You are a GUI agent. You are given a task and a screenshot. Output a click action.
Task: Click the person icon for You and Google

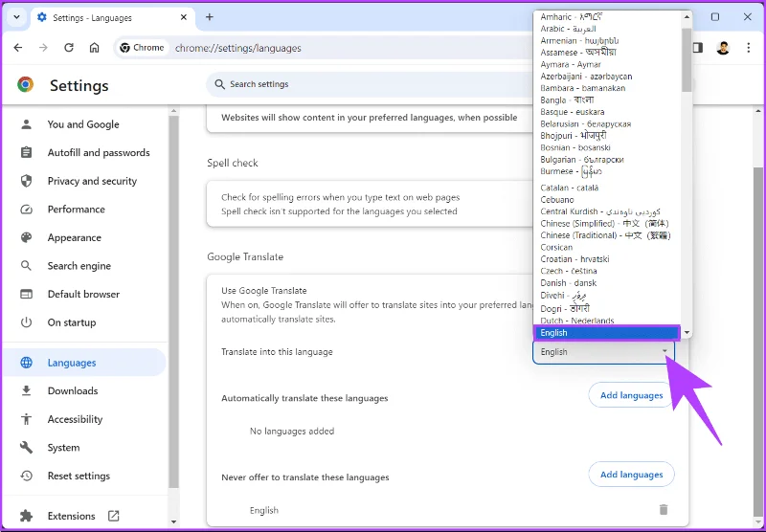(27, 124)
